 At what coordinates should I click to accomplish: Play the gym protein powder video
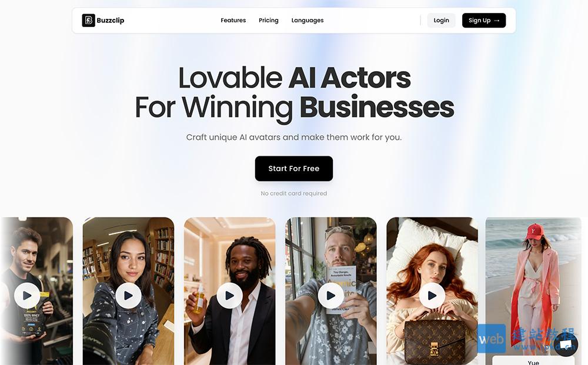coord(27,296)
